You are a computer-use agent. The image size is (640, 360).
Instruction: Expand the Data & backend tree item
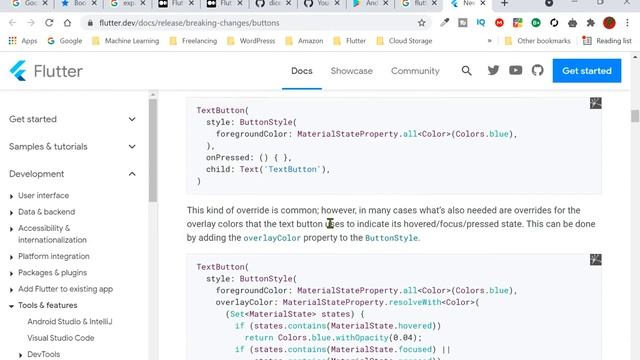click(11, 213)
